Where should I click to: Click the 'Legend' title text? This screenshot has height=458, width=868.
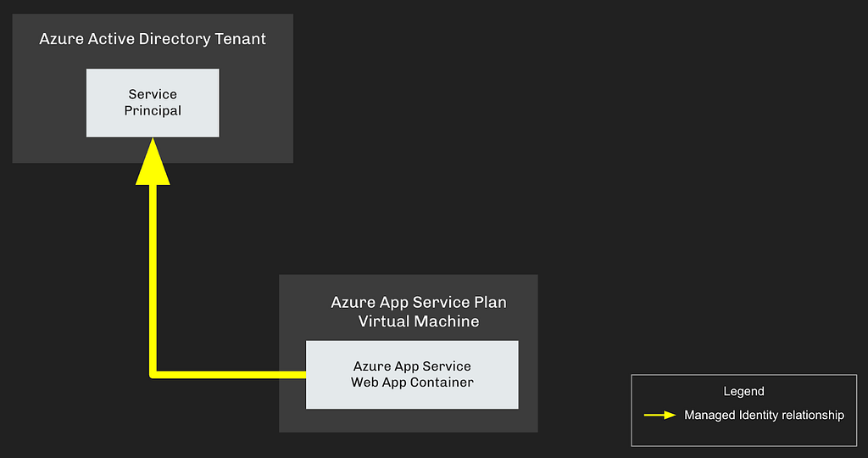pyautogui.click(x=743, y=391)
